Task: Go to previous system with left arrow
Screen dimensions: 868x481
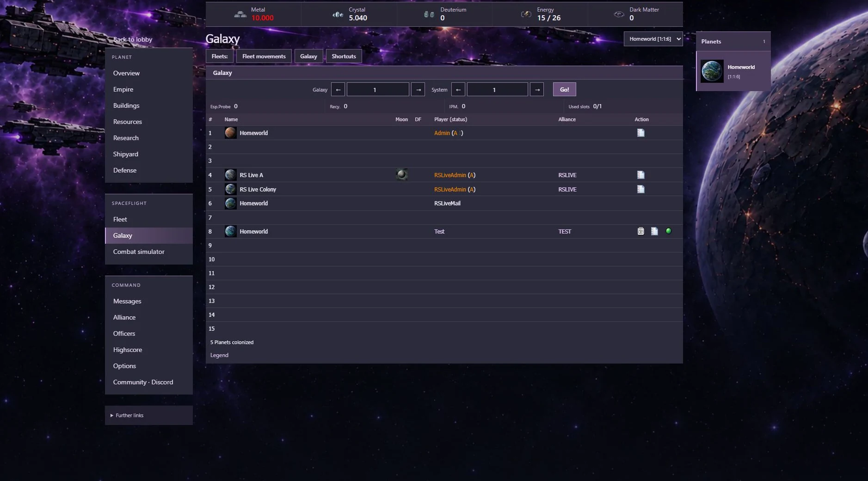Action: [x=458, y=90]
